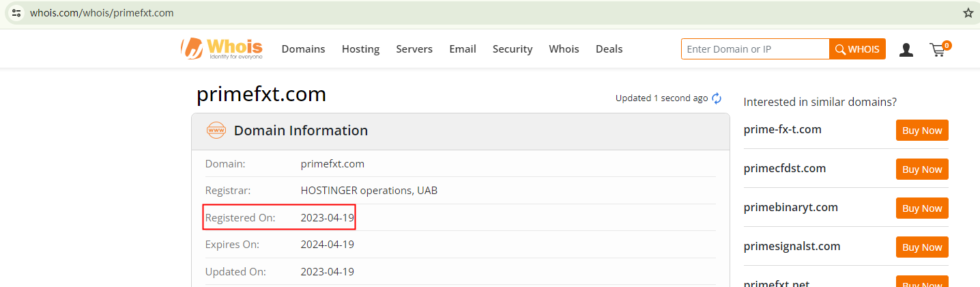This screenshot has width=980, height=287.
Task: Click the refresh icon beside Updated
Action: [717, 98]
